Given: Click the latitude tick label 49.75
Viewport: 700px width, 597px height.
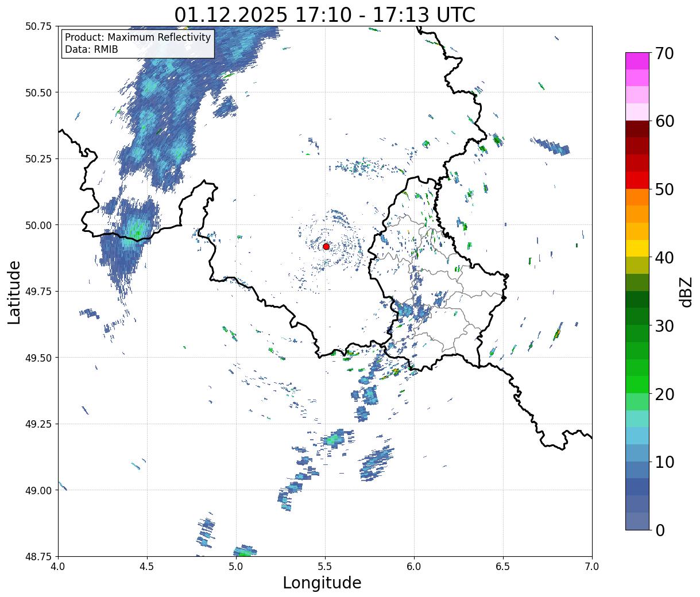Looking at the screenshot, I should click(38, 292).
